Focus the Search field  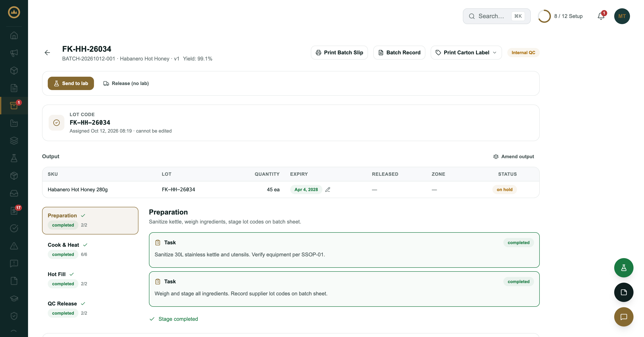497,16
